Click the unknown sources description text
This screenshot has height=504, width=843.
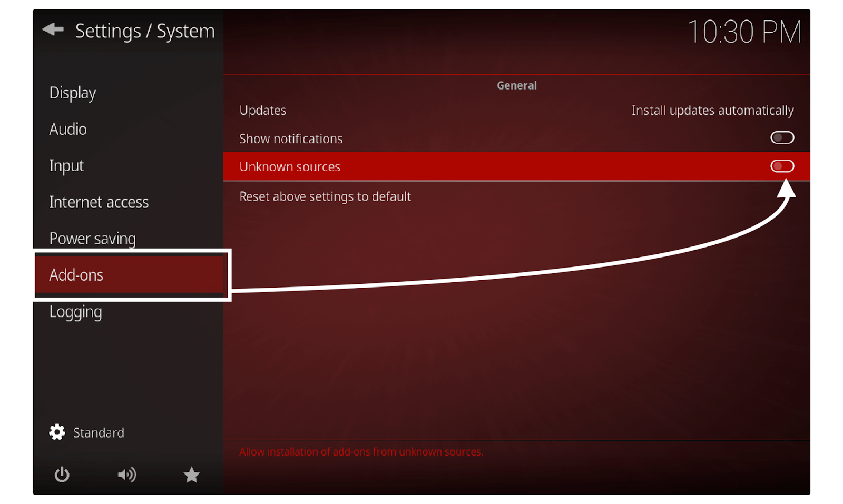(x=361, y=451)
